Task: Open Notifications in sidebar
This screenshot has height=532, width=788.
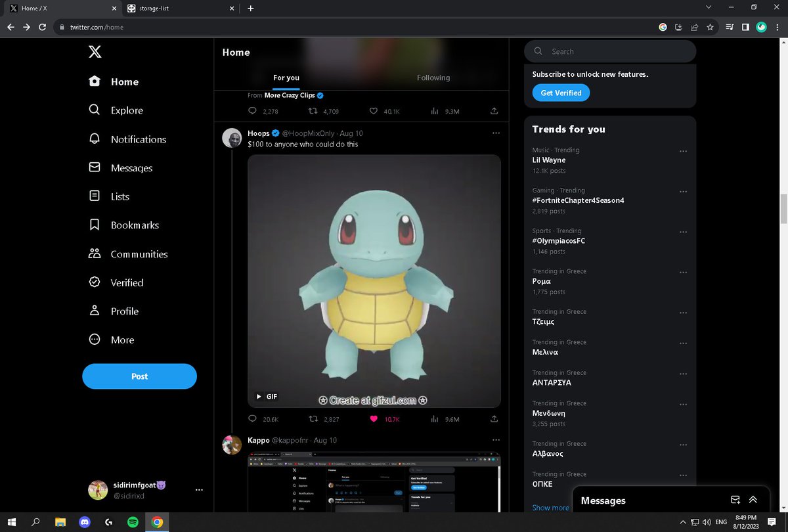Action: pyautogui.click(x=127, y=139)
